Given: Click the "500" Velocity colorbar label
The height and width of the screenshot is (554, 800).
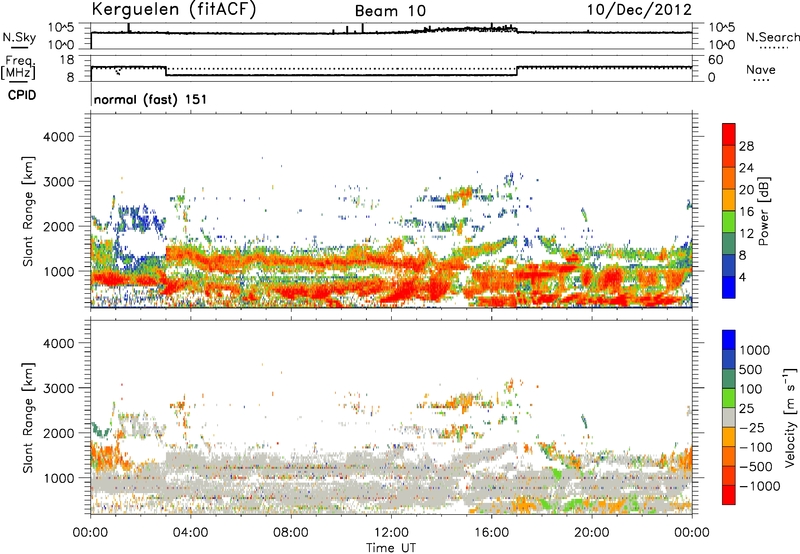Looking at the screenshot, I should click(751, 369).
